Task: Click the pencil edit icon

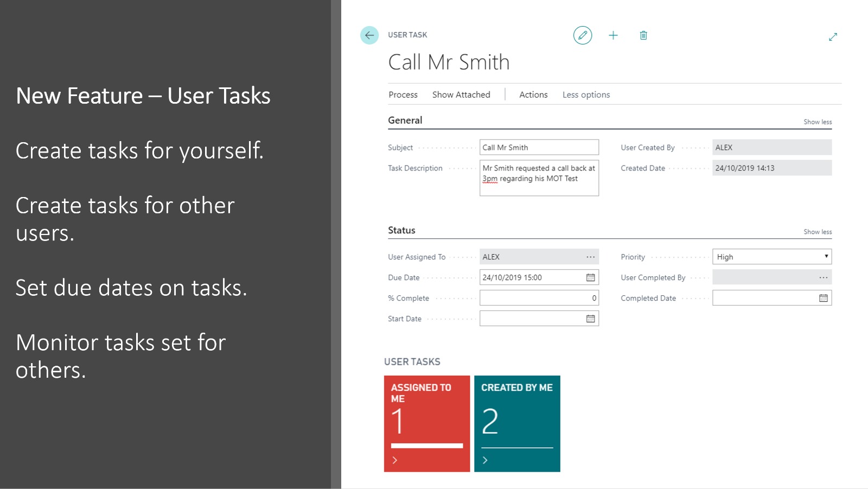Action: click(x=582, y=35)
